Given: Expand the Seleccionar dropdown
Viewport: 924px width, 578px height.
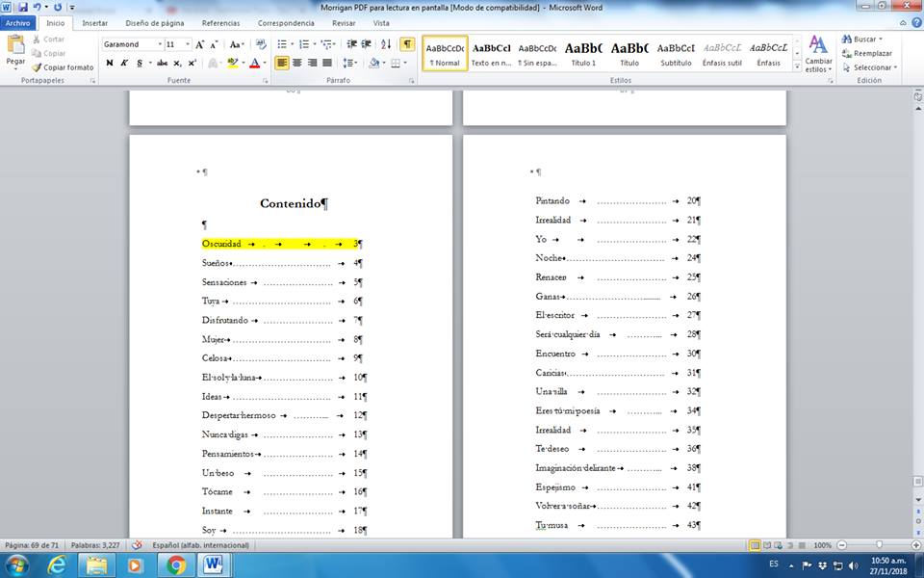Looking at the screenshot, I should [x=874, y=67].
